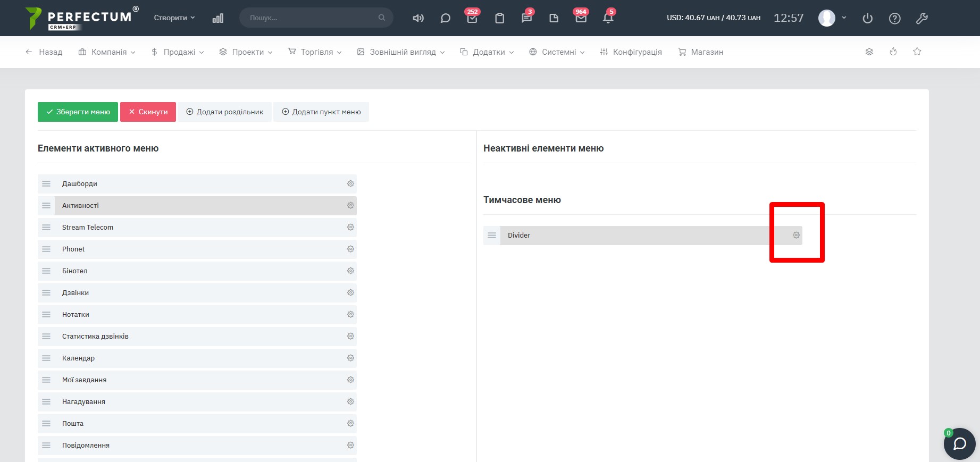
Task: Expand the Продажі menu dropdown
Action: tap(178, 52)
